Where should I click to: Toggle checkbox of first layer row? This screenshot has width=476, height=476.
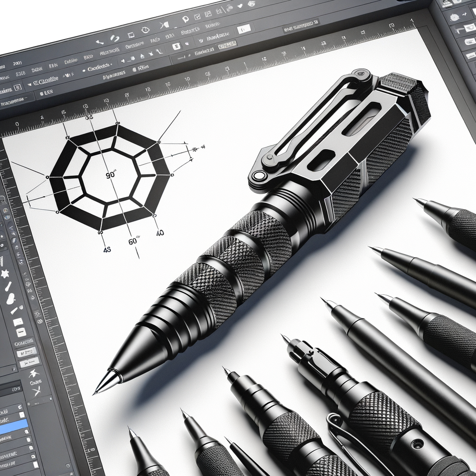point(19,407)
